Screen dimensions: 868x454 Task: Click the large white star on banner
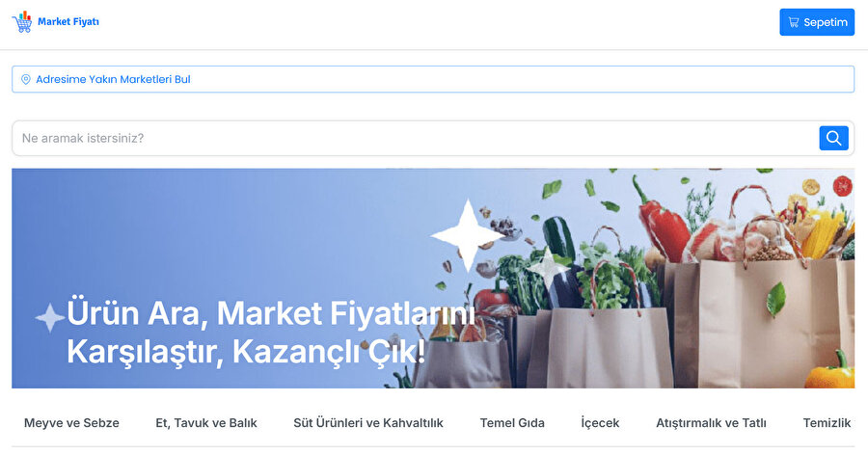click(469, 235)
